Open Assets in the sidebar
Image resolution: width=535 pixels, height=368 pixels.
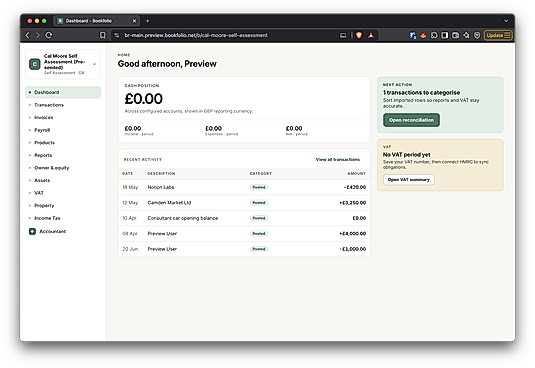[x=63, y=180]
